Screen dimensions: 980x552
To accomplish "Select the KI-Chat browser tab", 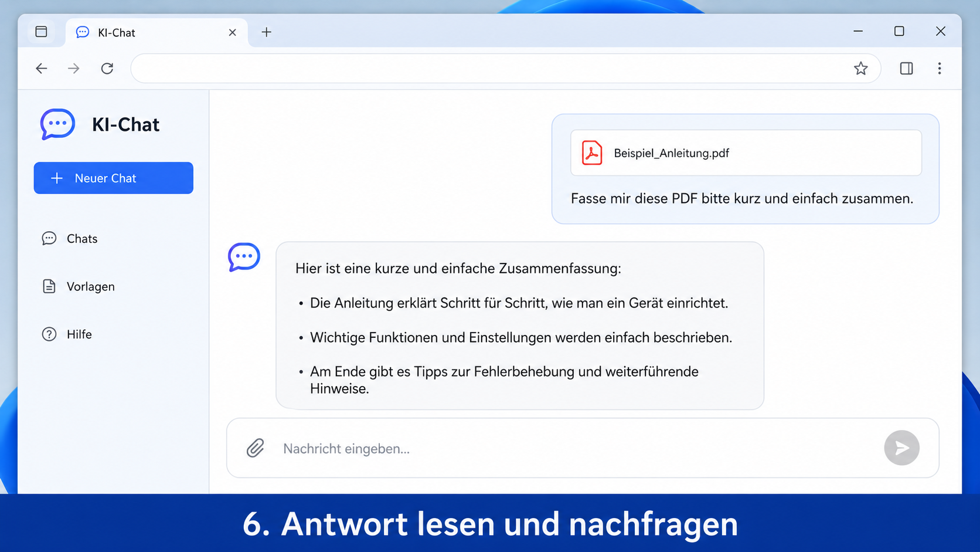I will (x=156, y=32).
